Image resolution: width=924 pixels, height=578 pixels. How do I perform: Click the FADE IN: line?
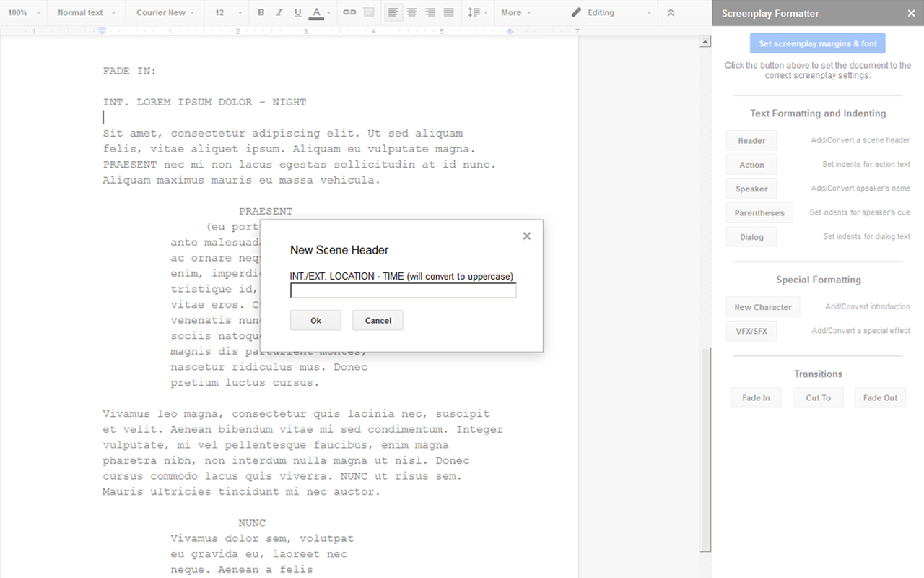pyautogui.click(x=130, y=71)
